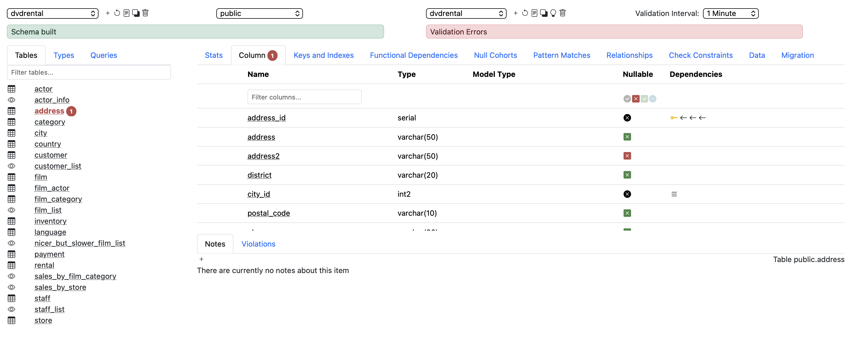868x340 pixels.
Task: Click the trash icon to delete the left dvdrental model
Action: tap(145, 13)
